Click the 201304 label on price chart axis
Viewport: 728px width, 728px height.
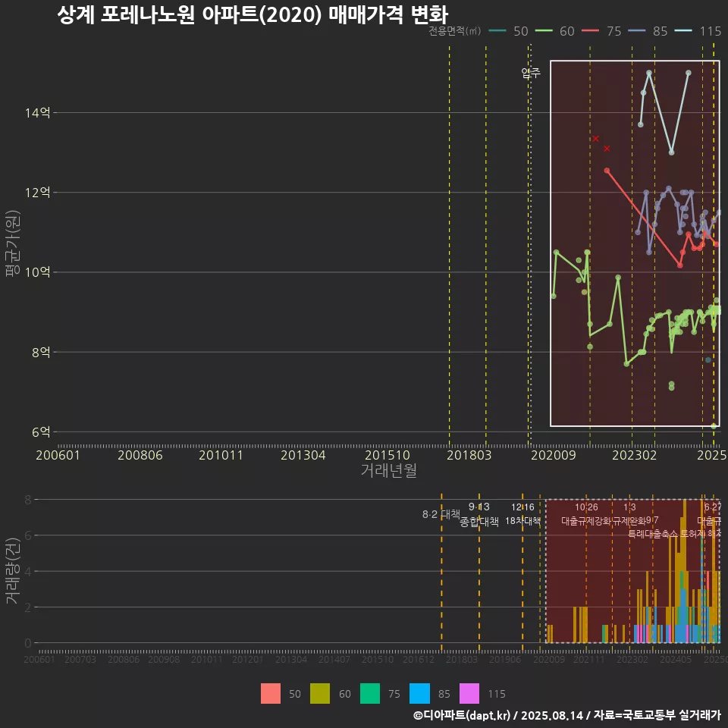coord(303,455)
